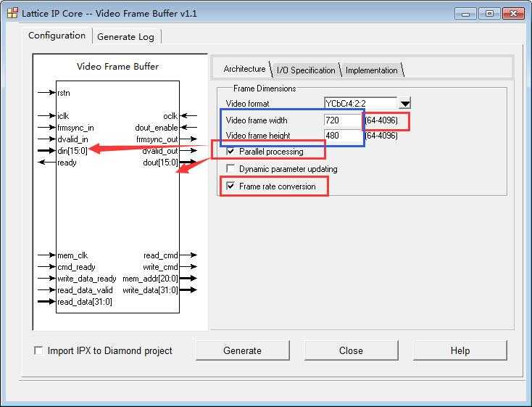532x407 pixels.
Task: Click the Video Frame Buffer diagram title
Action: click(x=117, y=67)
